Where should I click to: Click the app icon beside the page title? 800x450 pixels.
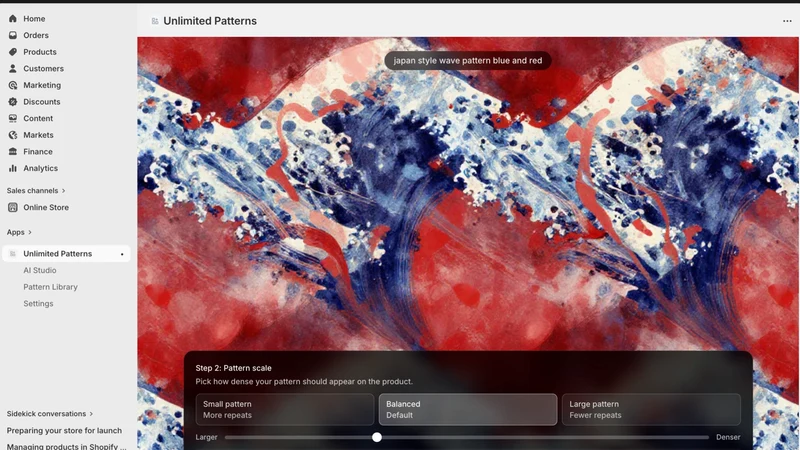coord(155,21)
